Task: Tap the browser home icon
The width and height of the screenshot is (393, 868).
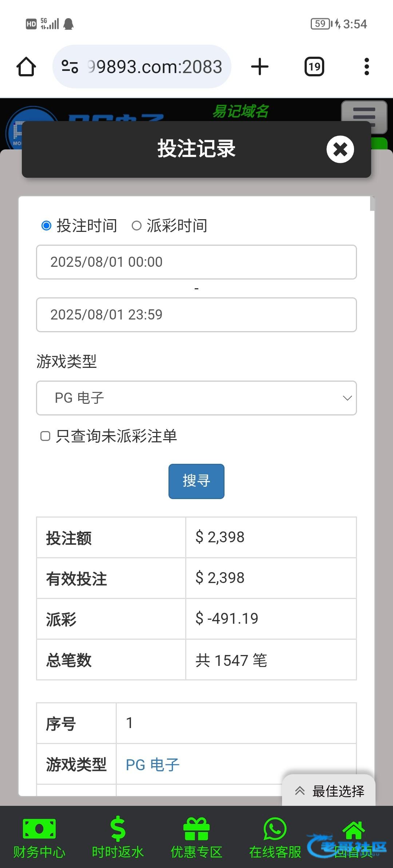Action: 26,67
